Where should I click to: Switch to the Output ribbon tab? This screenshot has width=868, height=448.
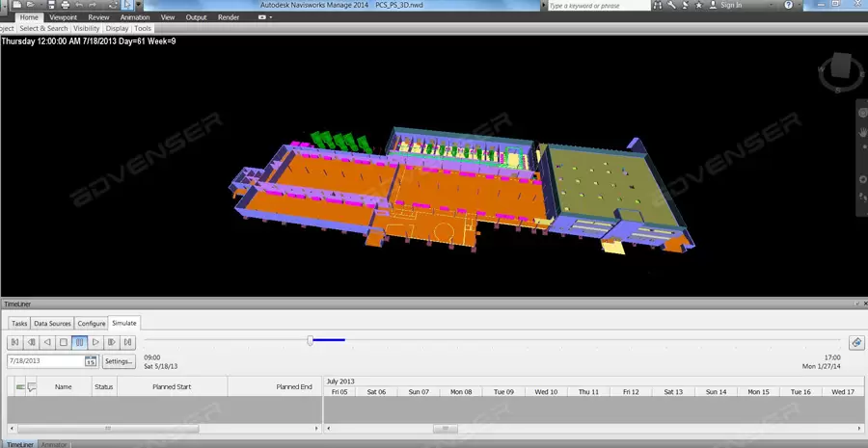pyautogui.click(x=196, y=17)
